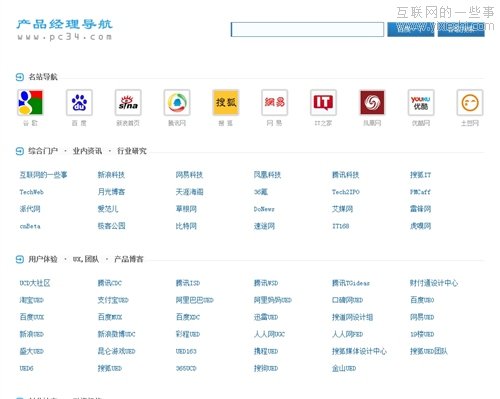500x399 pixels.
Task: Click the arrow icon beside 用户体验
Action: (x=20, y=259)
